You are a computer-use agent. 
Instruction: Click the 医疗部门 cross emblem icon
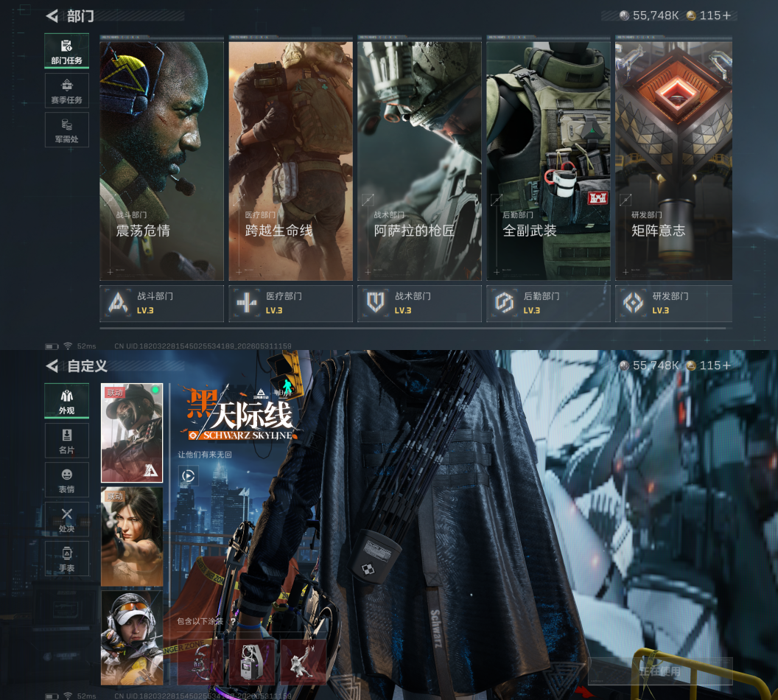(247, 303)
